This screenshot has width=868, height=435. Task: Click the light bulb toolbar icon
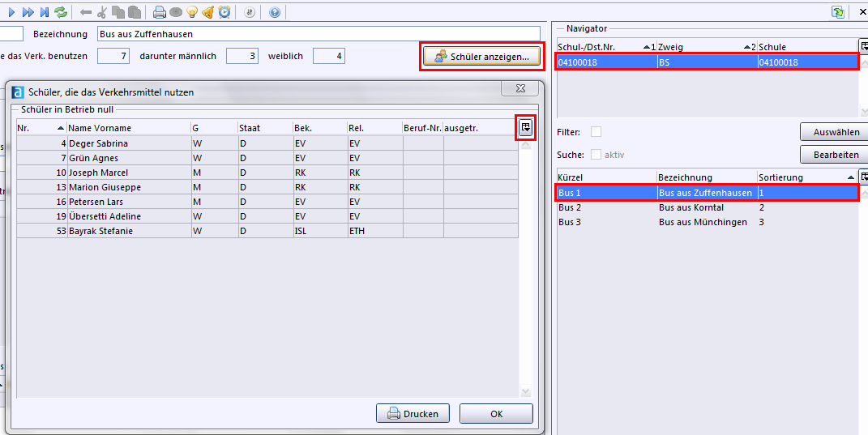tap(192, 12)
